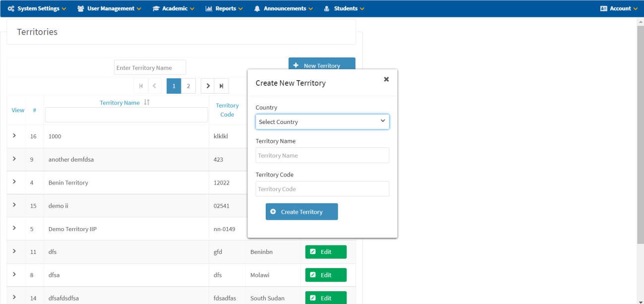Sort by Territory Name sort icon

147,102
